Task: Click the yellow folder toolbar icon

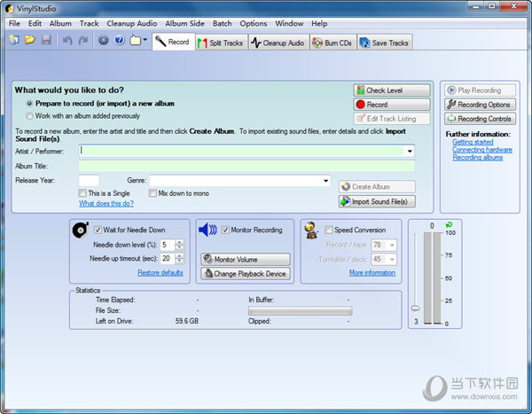Action: pyautogui.click(x=136, y=41)
